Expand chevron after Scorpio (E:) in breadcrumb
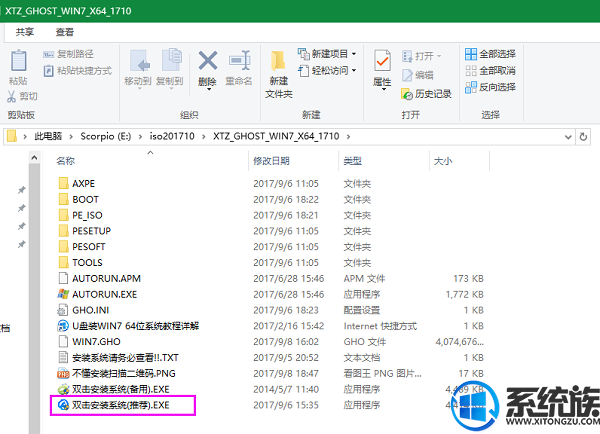The width and height of the screenshot is (600, 434). click(140, 137)
